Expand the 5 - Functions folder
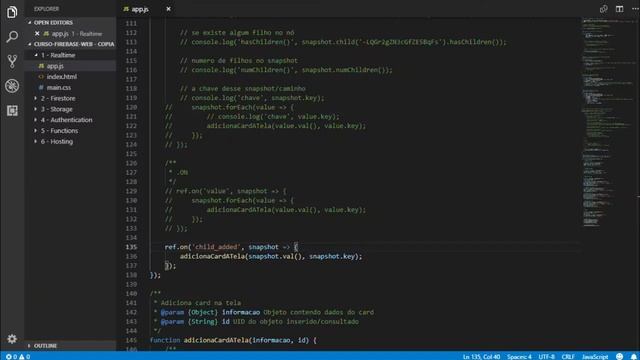640x360 pixels. point(59,131)
